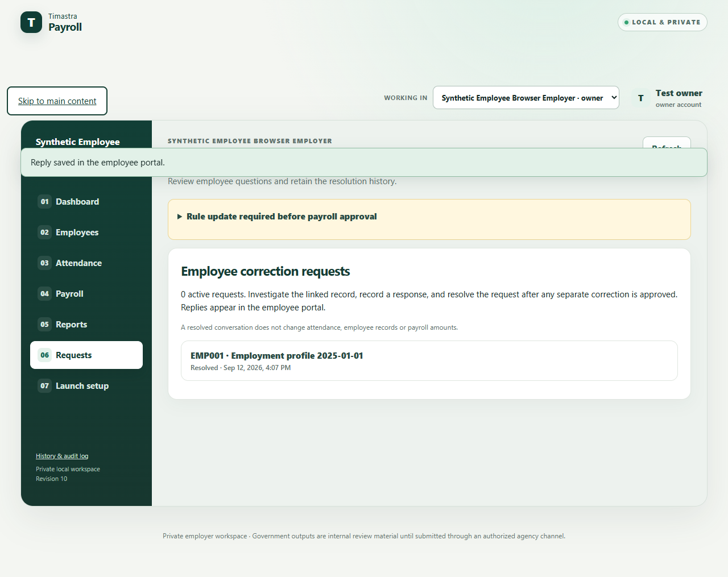Click the 'Reply saved in the employee portal' notification
728x577 pixels.
tap(364, 163)
